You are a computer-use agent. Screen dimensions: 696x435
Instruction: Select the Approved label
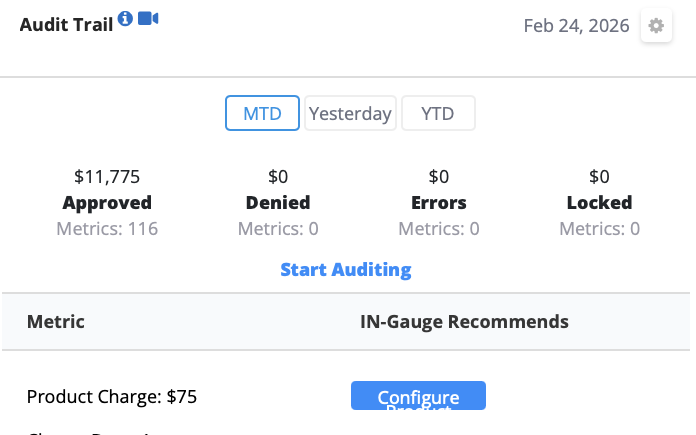[x=107, y=202]
